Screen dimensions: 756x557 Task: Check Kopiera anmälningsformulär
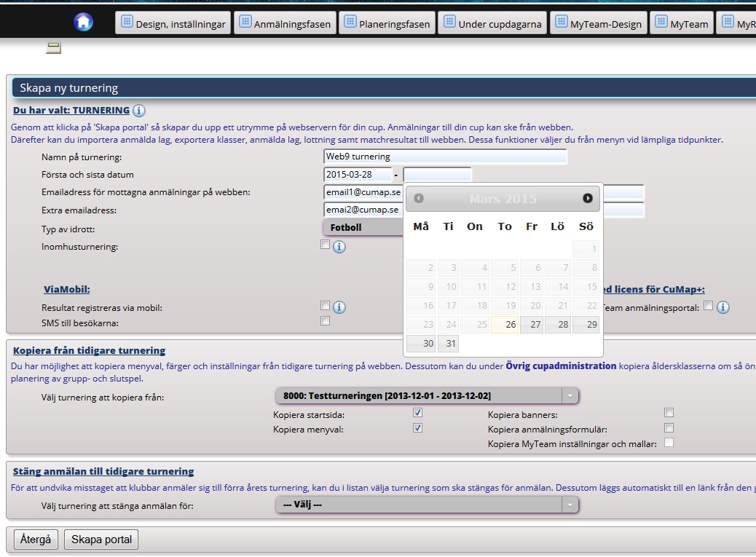point(669,428)
